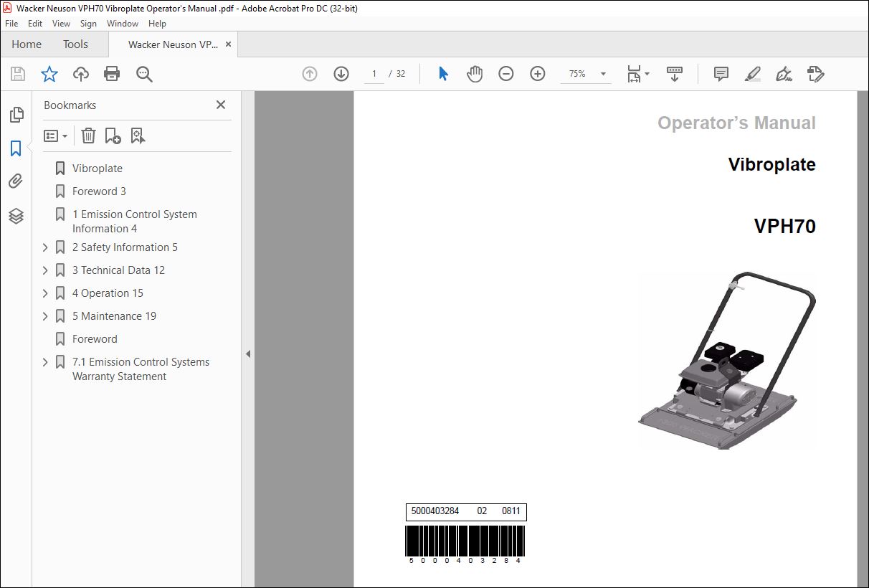Viewport: 869px width, 588px height.
Task: Add a sticky note comment
Action: pyautogui.click(x=721, y=74)
